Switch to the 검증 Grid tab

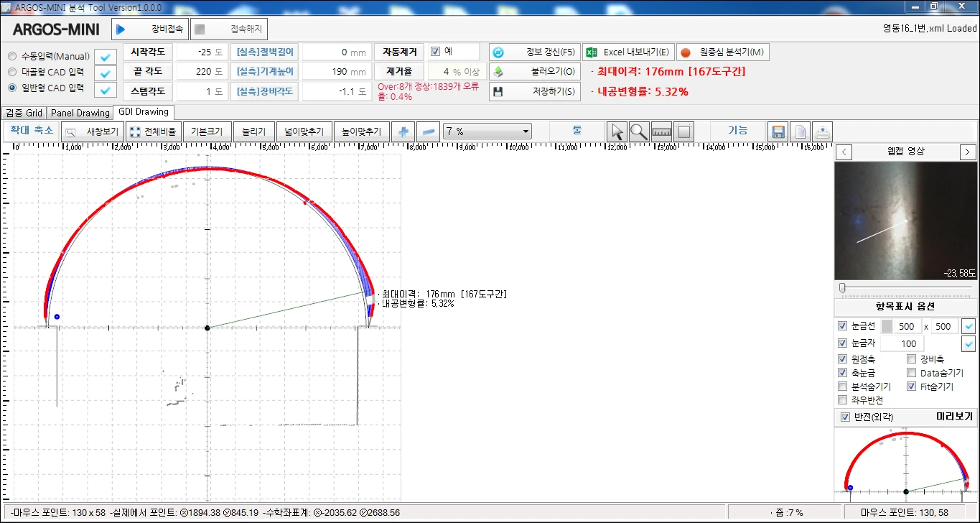pos(24,113)
